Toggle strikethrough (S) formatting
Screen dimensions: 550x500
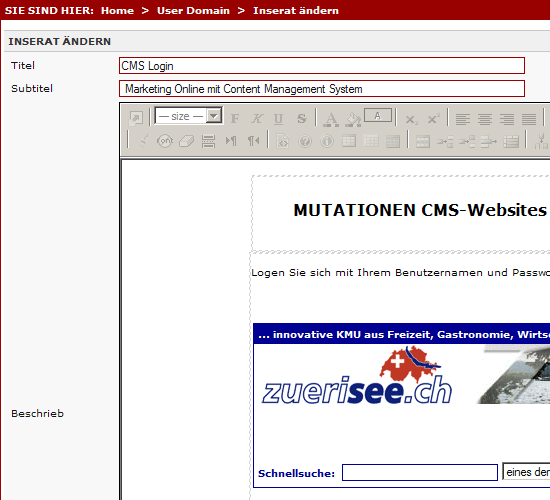(x=301, y=119)
